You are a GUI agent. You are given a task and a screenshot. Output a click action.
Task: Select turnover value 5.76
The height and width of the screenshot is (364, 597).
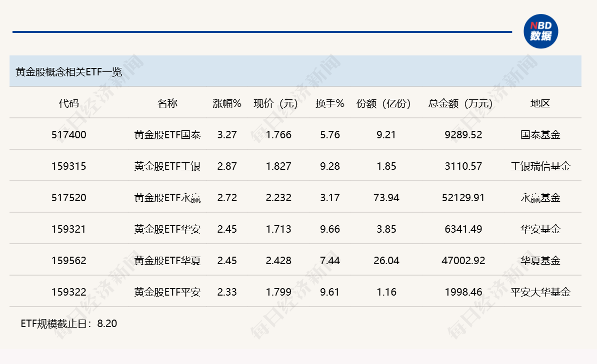(x=329, y=135)
